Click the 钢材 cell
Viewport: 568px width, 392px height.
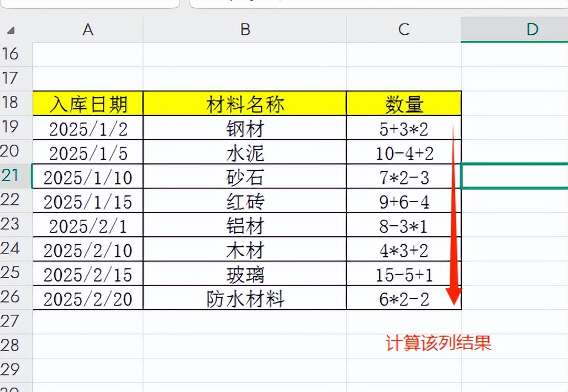(245, 128)
